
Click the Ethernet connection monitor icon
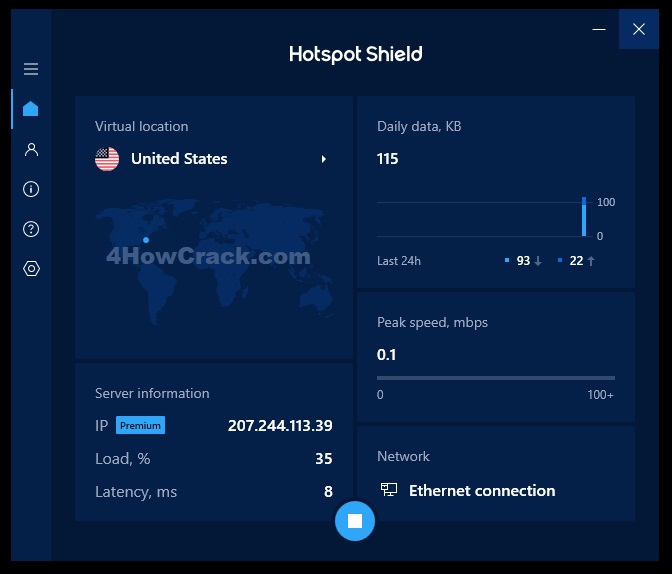[389, 490]
